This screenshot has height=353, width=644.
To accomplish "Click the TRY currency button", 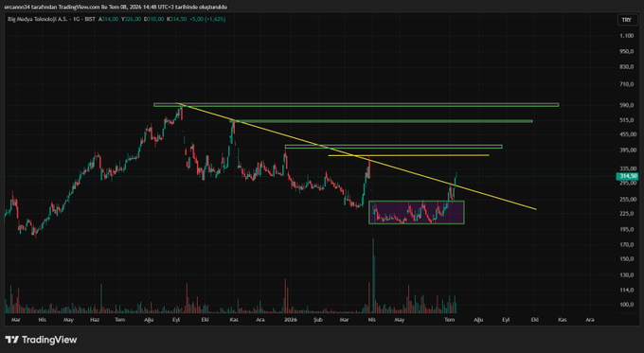I will pos(627,20).
